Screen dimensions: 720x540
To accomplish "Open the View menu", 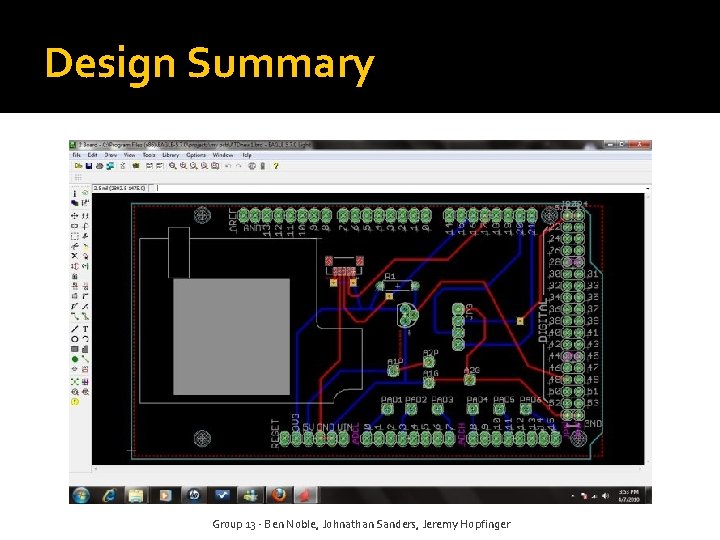I will (129, 155).
